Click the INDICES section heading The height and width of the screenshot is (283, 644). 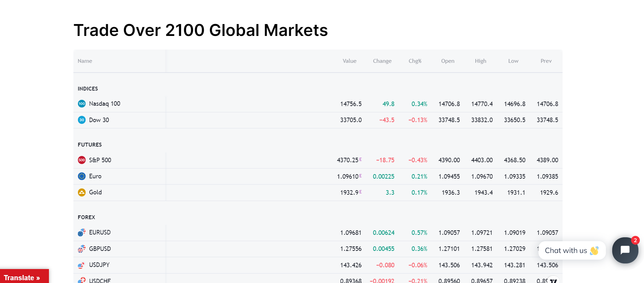pyautogui.click(x=88, y=89)
